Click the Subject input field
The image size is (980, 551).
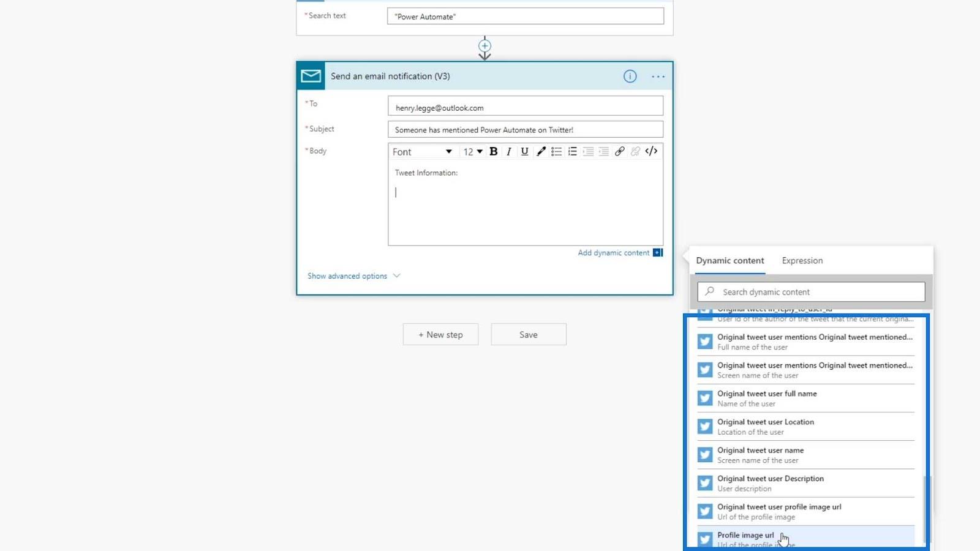[525, 129]
